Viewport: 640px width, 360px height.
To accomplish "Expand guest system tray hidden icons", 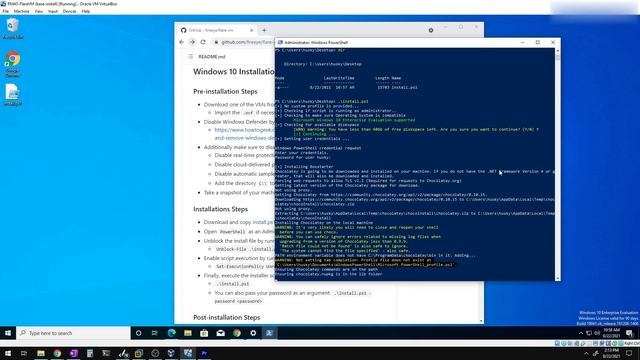I will tap(581, 333).
